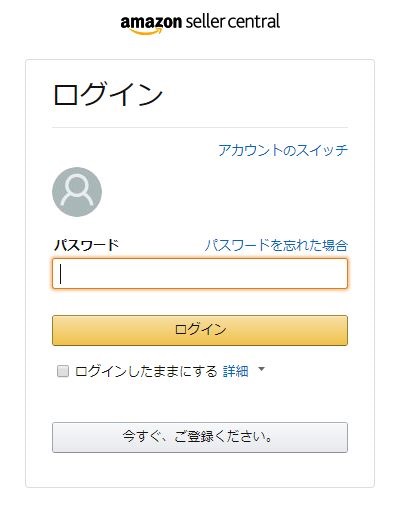The image size is (405, 512).
Task: Open the 詳細 details link
Action: (x=236, y=371)
